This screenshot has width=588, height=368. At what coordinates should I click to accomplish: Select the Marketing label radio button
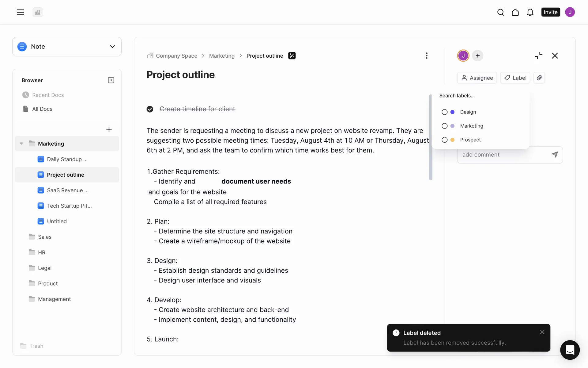tap(445, 126)
